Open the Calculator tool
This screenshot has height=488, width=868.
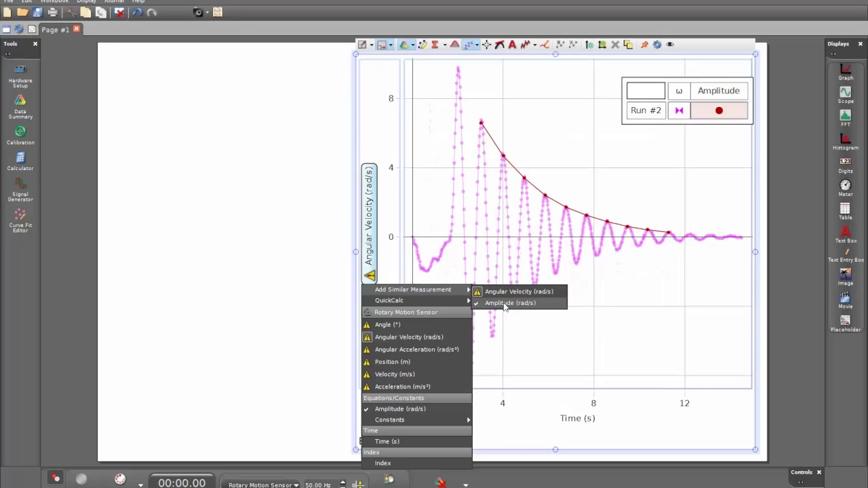tap(20, 161)
